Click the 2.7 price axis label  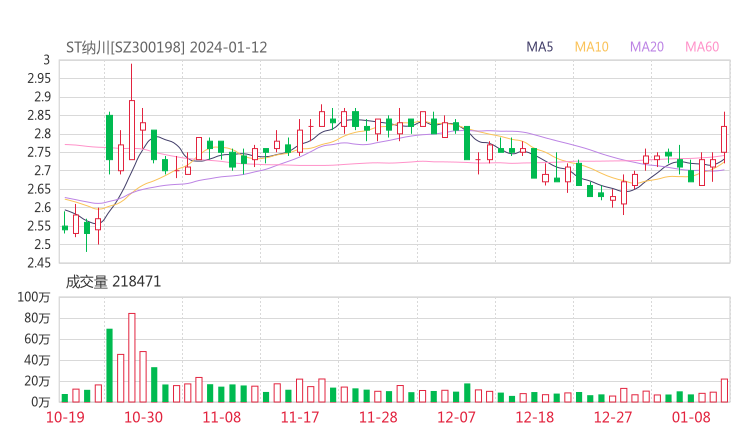point(42,171)
